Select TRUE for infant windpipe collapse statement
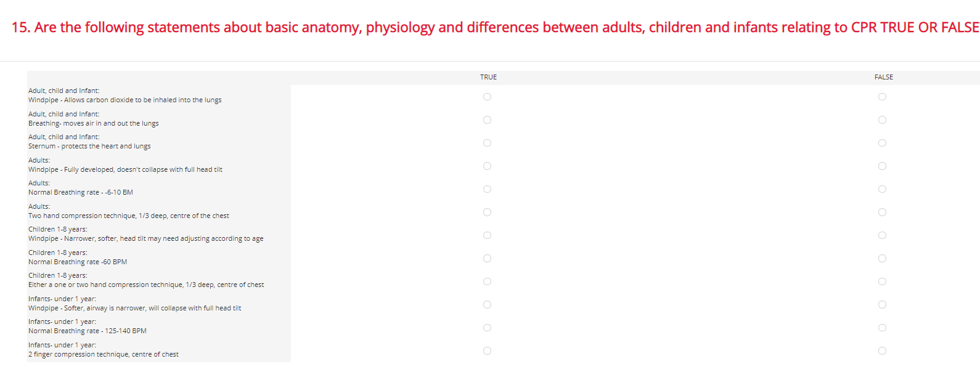The height and width of the screenshot is (372, 980). [487, 305]
